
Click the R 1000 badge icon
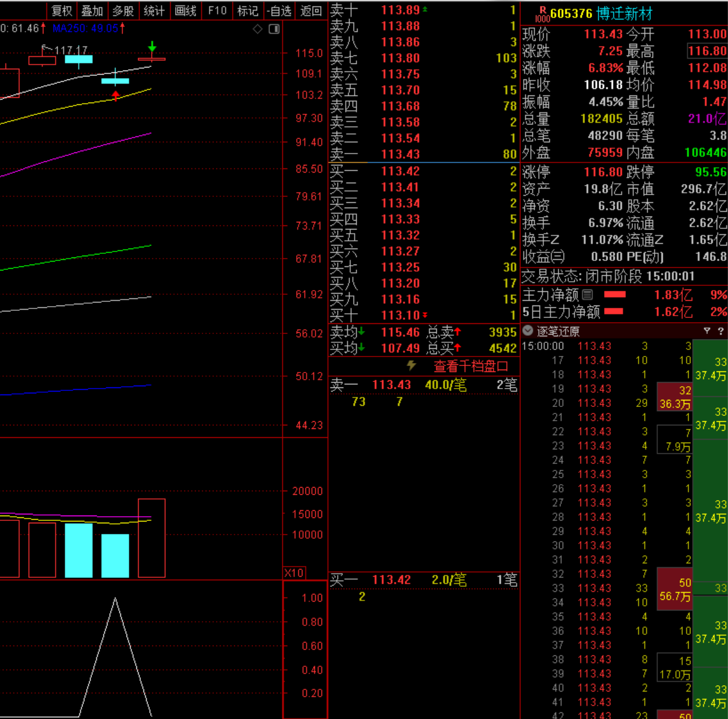pos(542,14)
